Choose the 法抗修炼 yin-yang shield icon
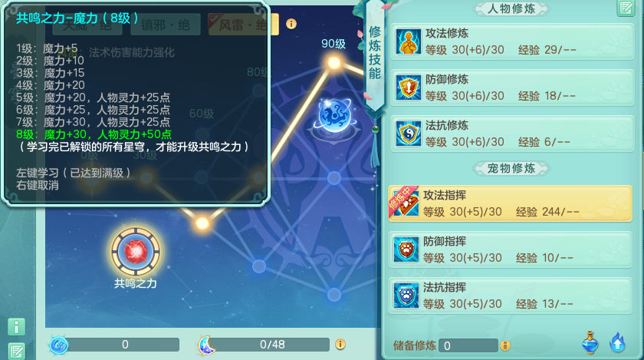 tap(408, 134)
